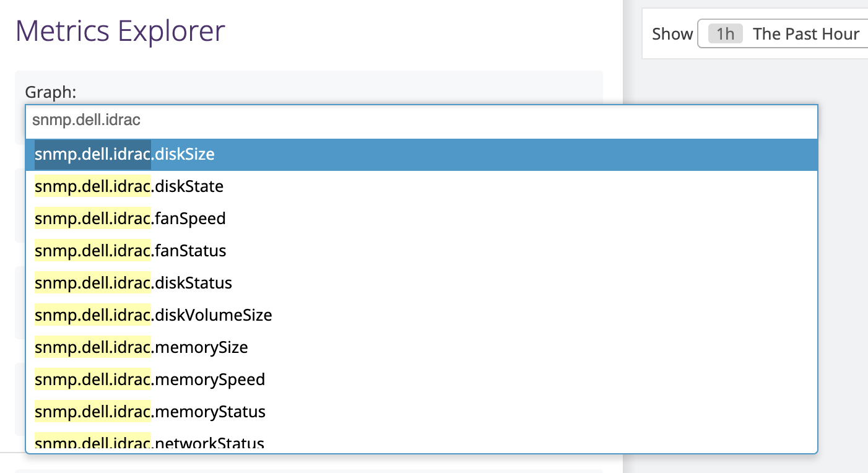Click the diskState text in the second suggestion

(189, 186)
